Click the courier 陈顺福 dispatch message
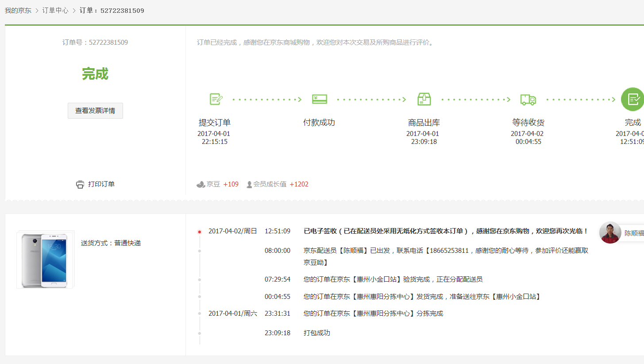This screenshot has width=644, height=364. pos(446,256)
